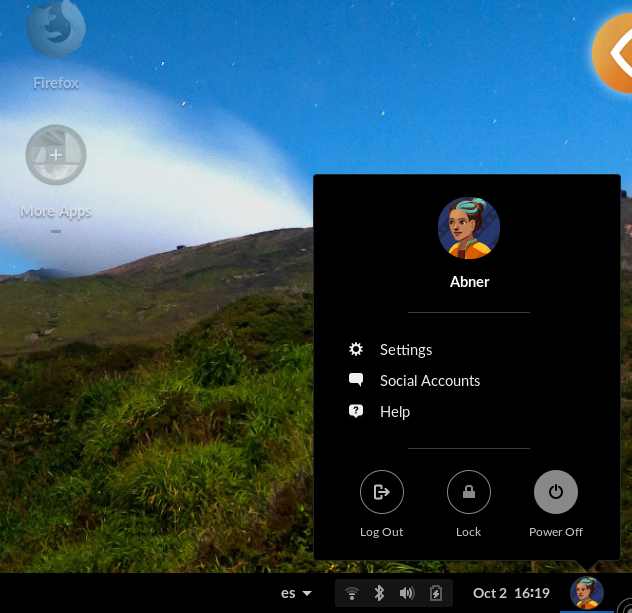The width and height of the screenshot is (632, 613).
Task: Click the Social Accounts chat bubble icon
Action: [x=356, y=380]
